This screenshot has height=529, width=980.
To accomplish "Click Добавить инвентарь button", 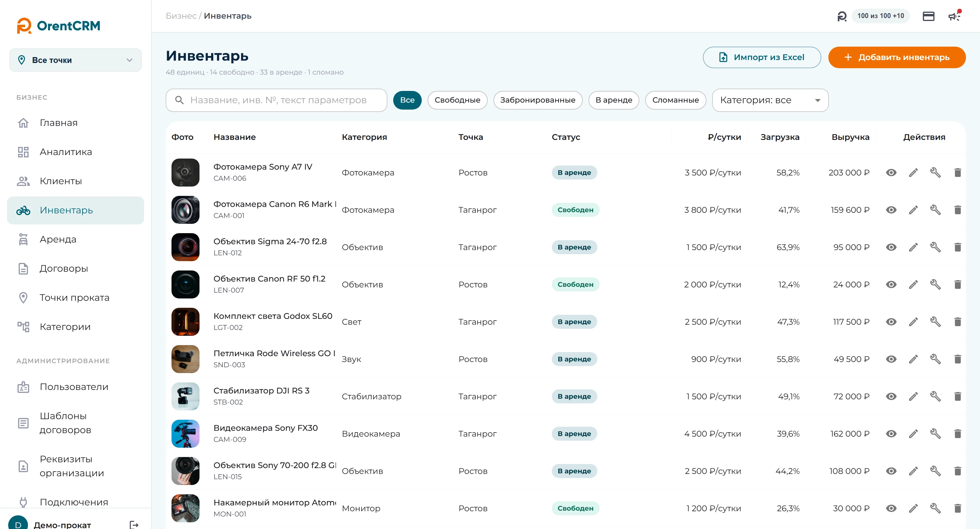I will (897, 57).
